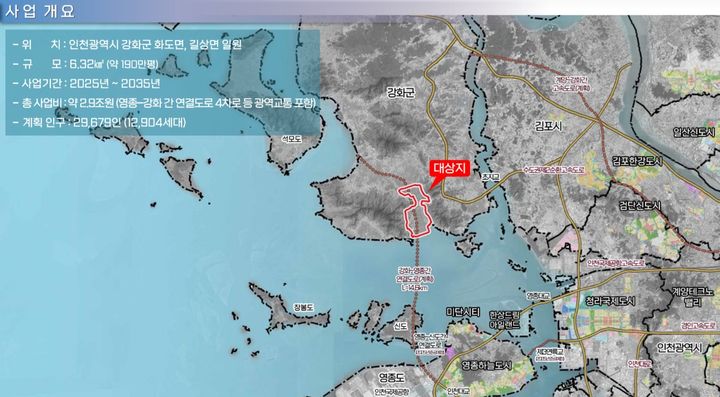Click the 한상드림아일랜드 label

(504, 320)
